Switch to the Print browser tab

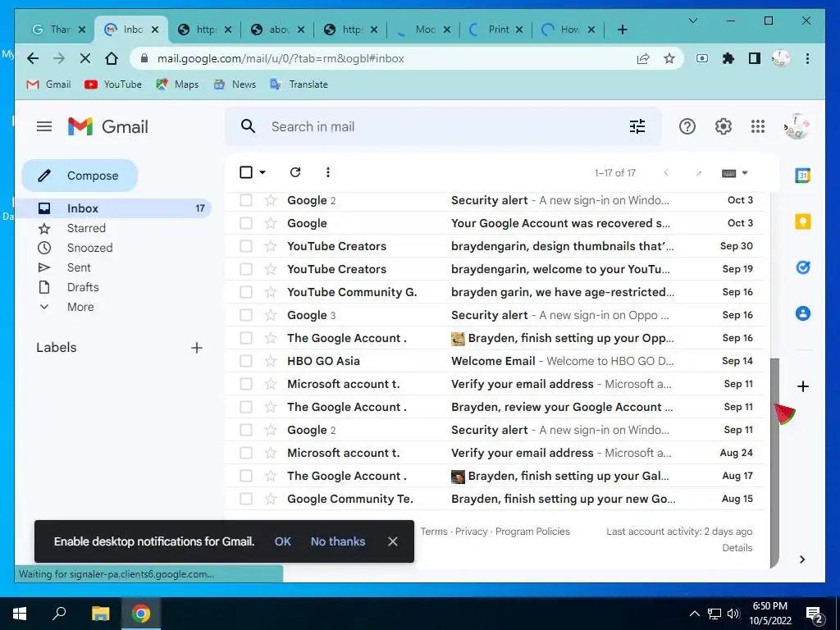click(x=495, y=30)
